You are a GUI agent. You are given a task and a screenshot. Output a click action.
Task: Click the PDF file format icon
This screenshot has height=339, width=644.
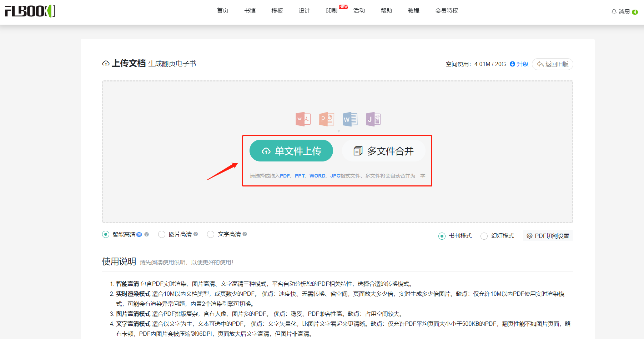pos(303,119)
